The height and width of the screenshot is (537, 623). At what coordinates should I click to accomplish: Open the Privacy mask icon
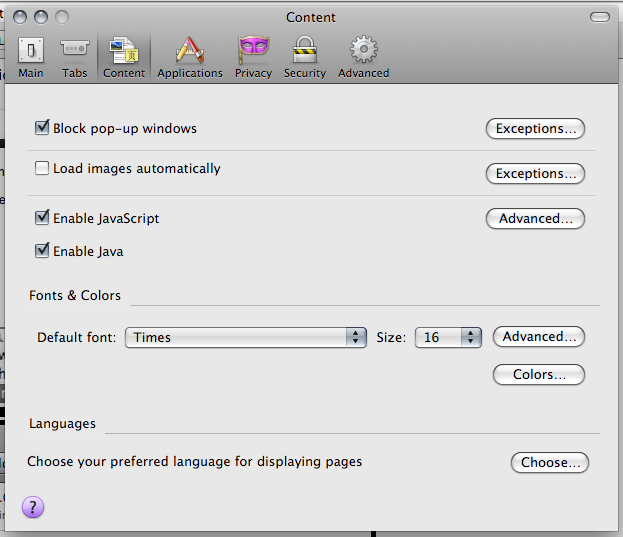click(x=253, y=50)
